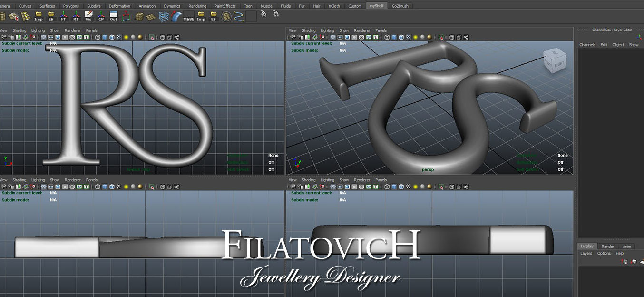Click the blue bend arc shelf icon
The width and height of the screenshot is (644, 297).
tap(176, 17)
